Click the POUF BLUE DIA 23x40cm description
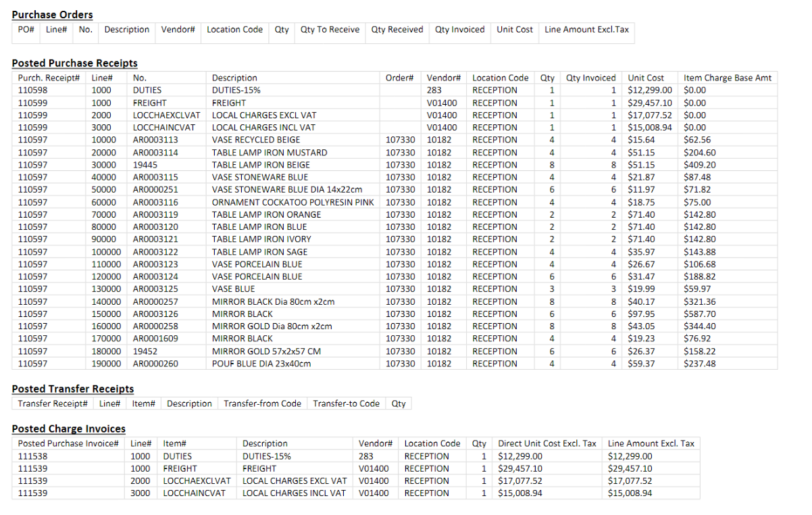 261,364
